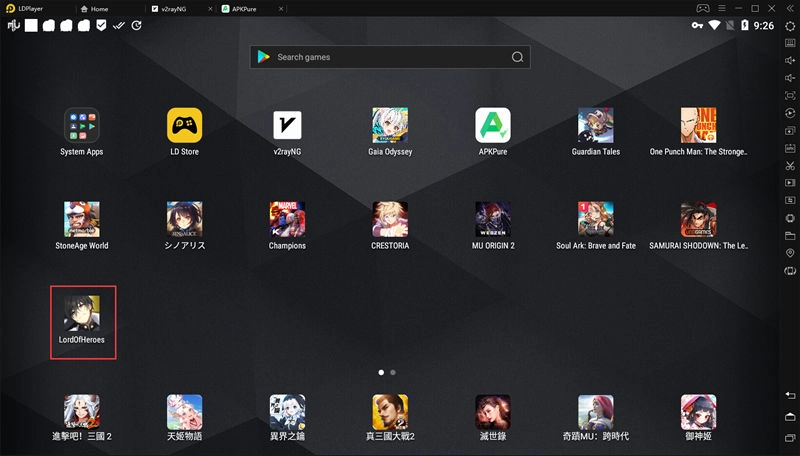
Task: Collapse the right sidebar with double chevron
Action: [x=790, y=8]
